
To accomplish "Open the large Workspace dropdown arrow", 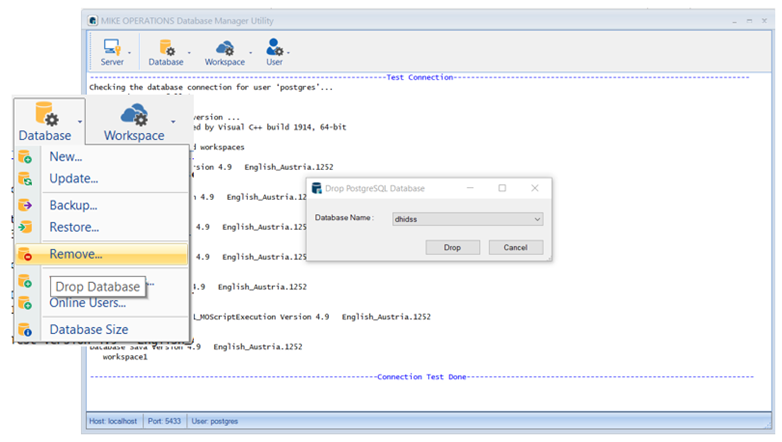I will [x=173, y=121].
